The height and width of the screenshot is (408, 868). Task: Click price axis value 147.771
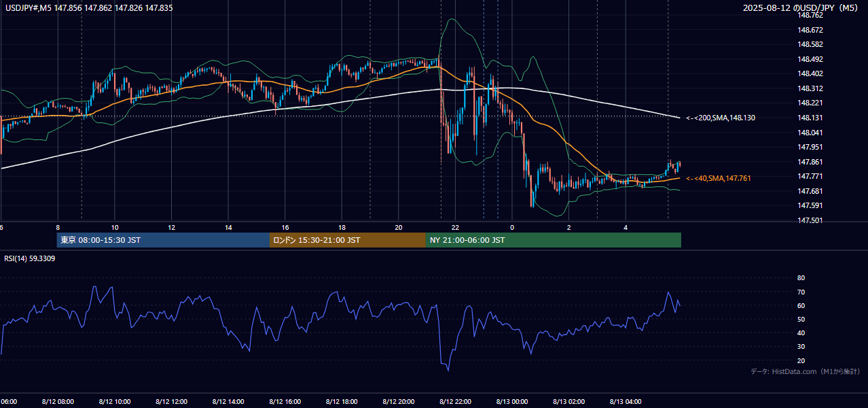point(810,176)
